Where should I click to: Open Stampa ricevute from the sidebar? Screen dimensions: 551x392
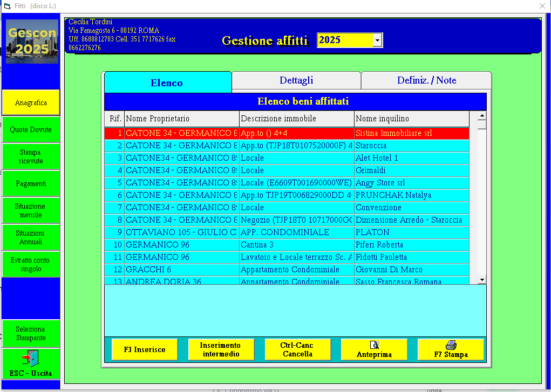[x=31, y=157]
